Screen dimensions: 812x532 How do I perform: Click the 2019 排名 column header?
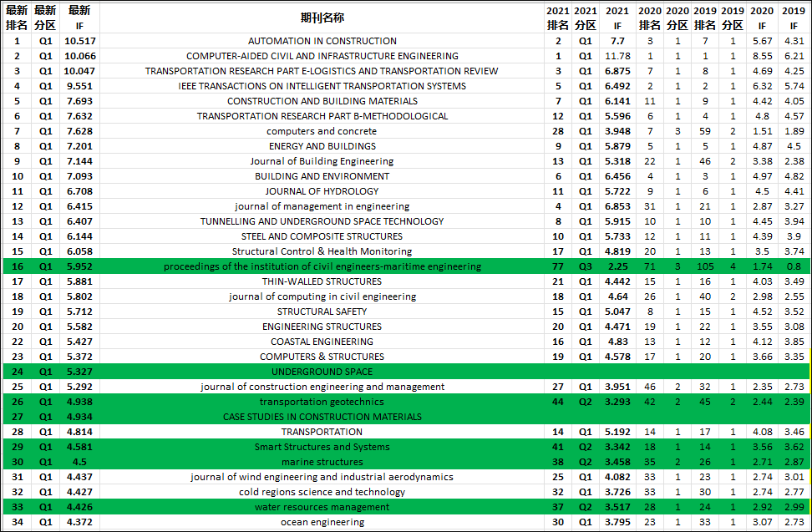705,18
